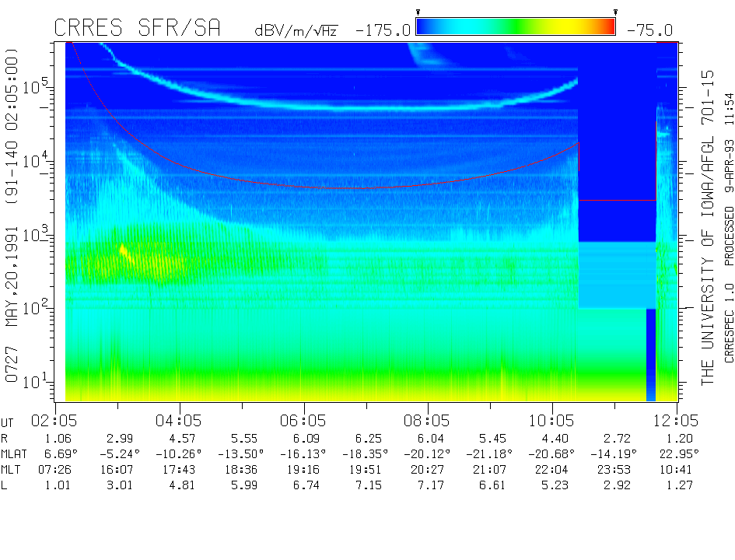Click the 04:05 UT time label

tap(179, 421)
